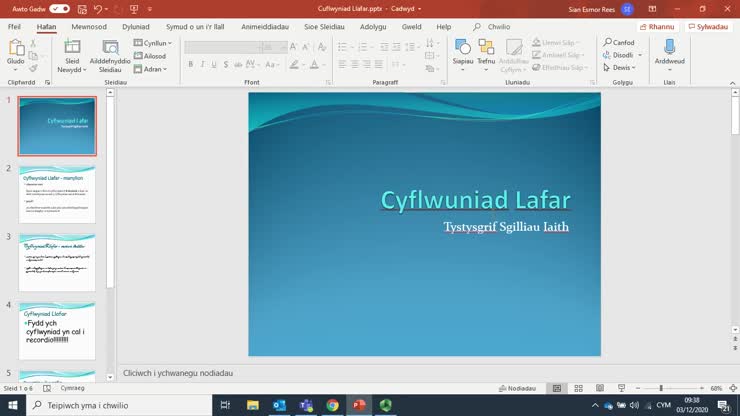The height and width of the screenshot is (416, 740).
Task: Click the SE account avatar
Action: click(627, 9)
